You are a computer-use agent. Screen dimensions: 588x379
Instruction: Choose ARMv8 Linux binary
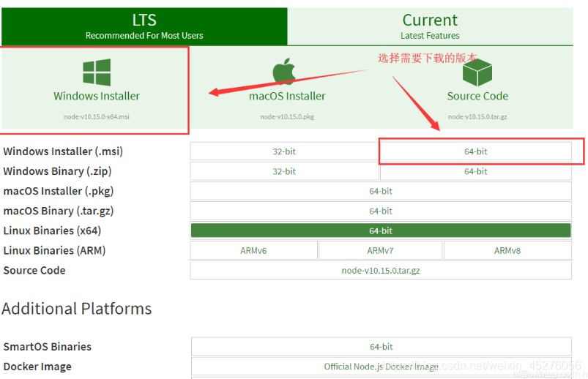[507, 250]
